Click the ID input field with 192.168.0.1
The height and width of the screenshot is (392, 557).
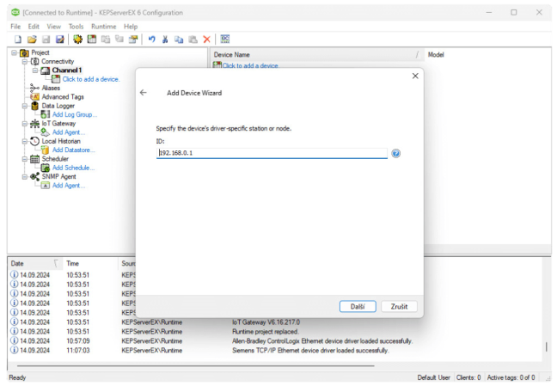click(x=272, y=153)
